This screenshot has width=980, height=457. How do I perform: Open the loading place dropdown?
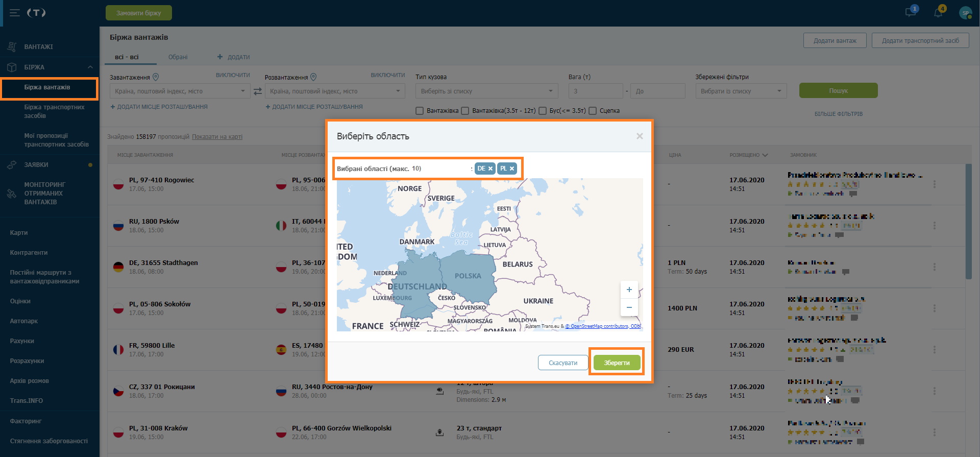click(x=180, y=91)
